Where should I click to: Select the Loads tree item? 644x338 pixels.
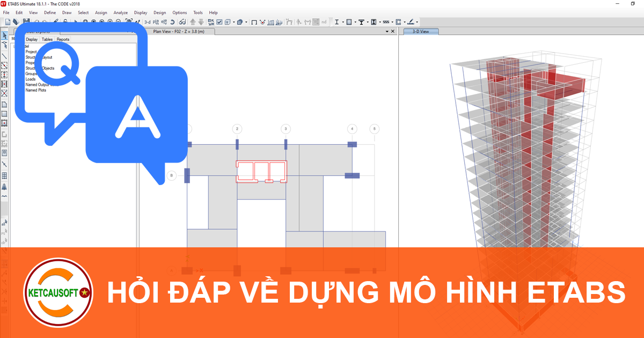tap(31, 79)
